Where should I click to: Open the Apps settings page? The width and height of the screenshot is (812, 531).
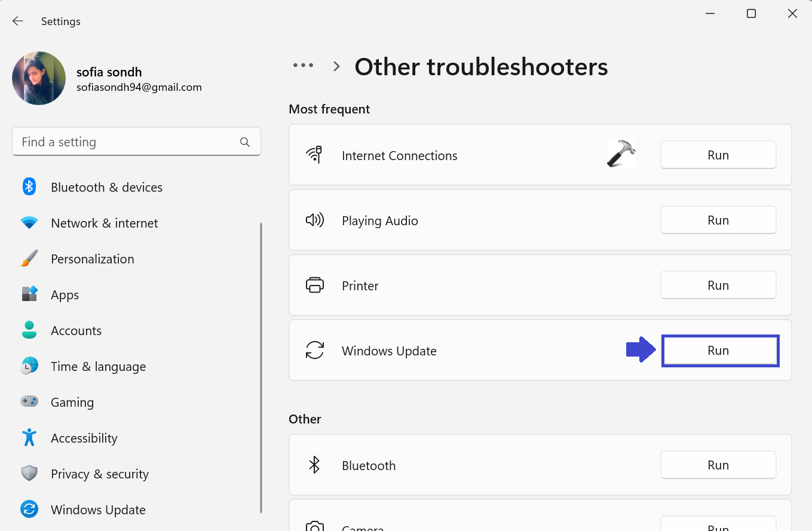pos(65,295)
